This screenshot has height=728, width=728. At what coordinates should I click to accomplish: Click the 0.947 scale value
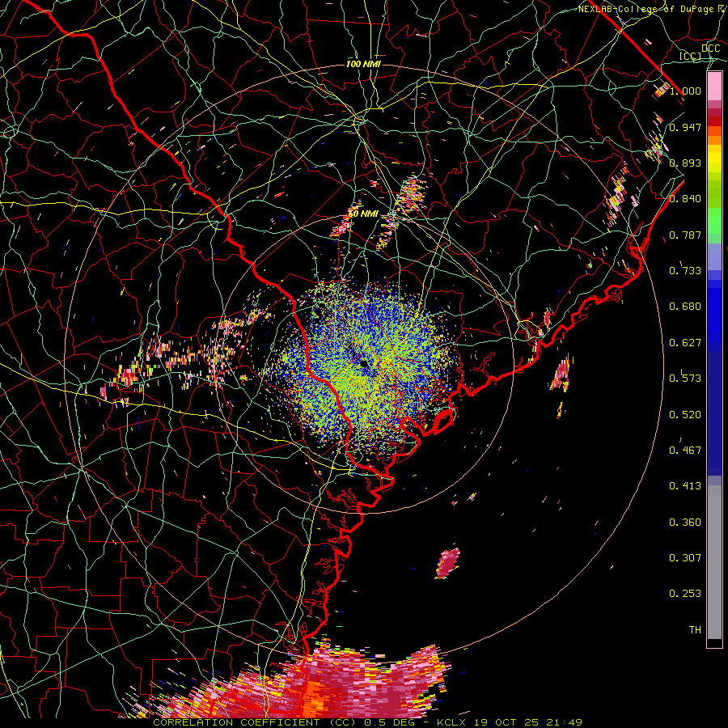click(x=685, y=127)
